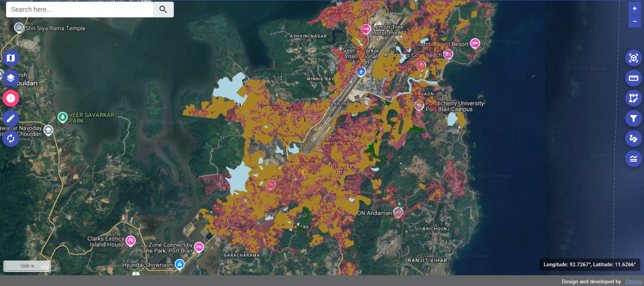Viewport: 644px width, 286px height.
Task: Activate the pink info tool
Action: 11,98
